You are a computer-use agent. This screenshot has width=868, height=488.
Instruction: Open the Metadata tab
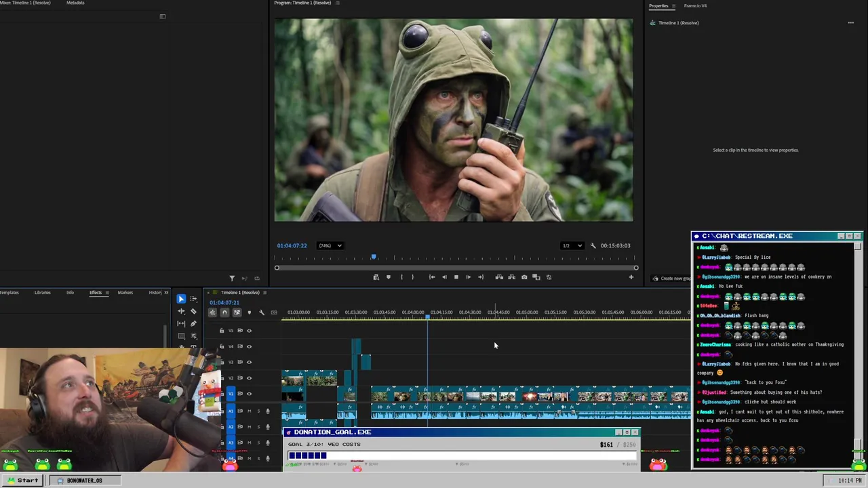pos(75,3)
